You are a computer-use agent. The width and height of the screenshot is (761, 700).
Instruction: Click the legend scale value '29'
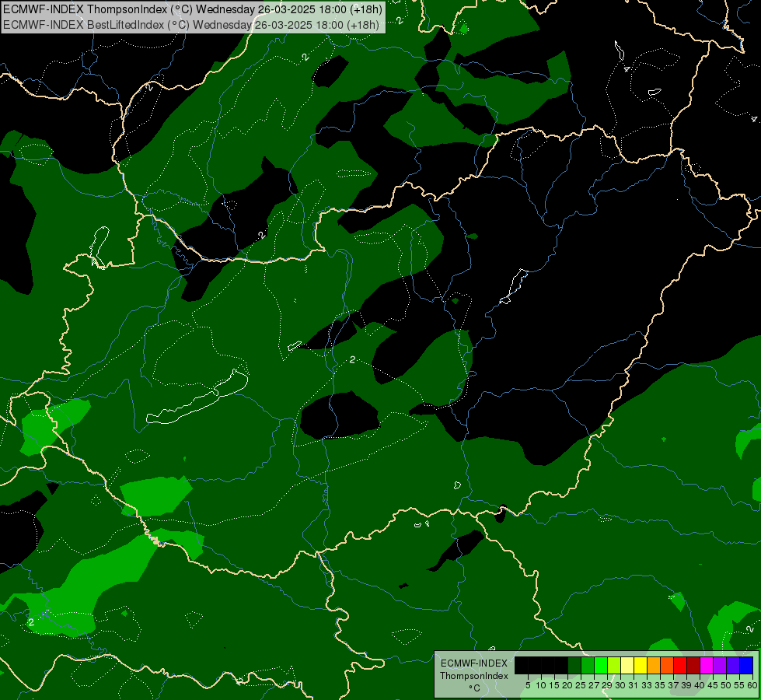click(x=606, y=685)
